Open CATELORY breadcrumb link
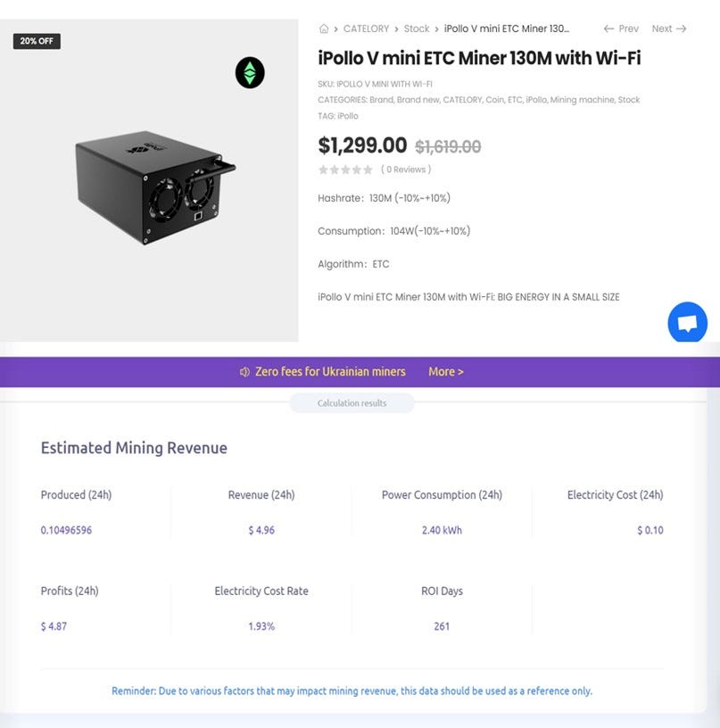The image size is (720, 728). pyautogui.click(x=367, y=29)
